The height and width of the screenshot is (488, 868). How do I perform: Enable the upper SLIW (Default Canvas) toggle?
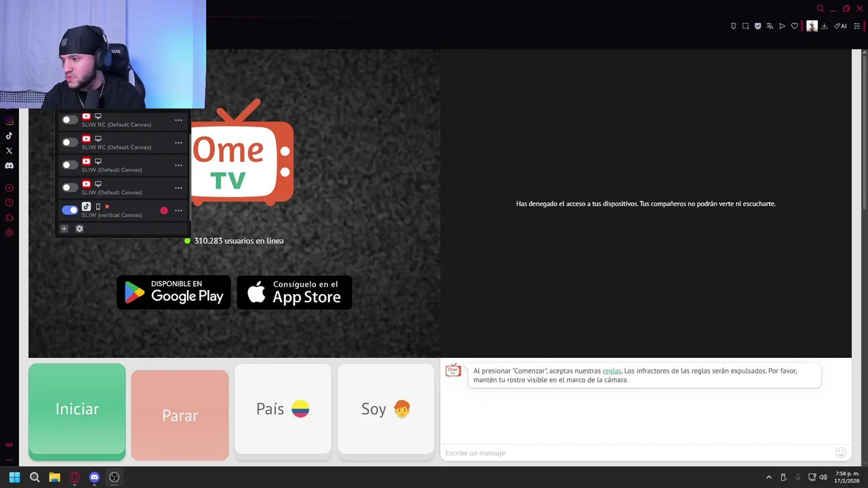click(69, 165)
